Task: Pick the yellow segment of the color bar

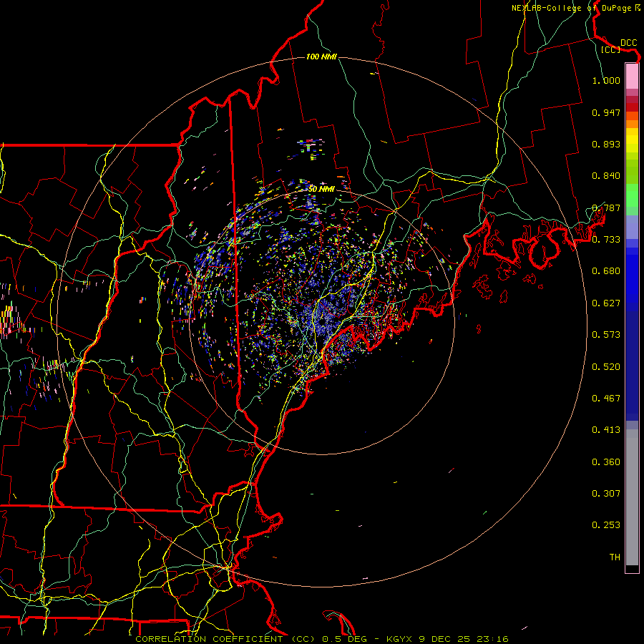Action: pyautogui.click(x=632, y=140)
